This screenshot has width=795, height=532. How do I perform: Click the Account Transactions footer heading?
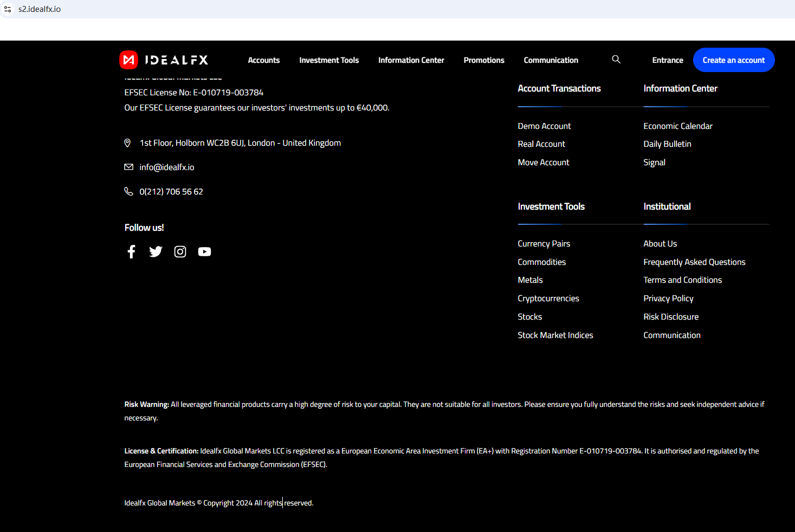click(x=559, y=88)
